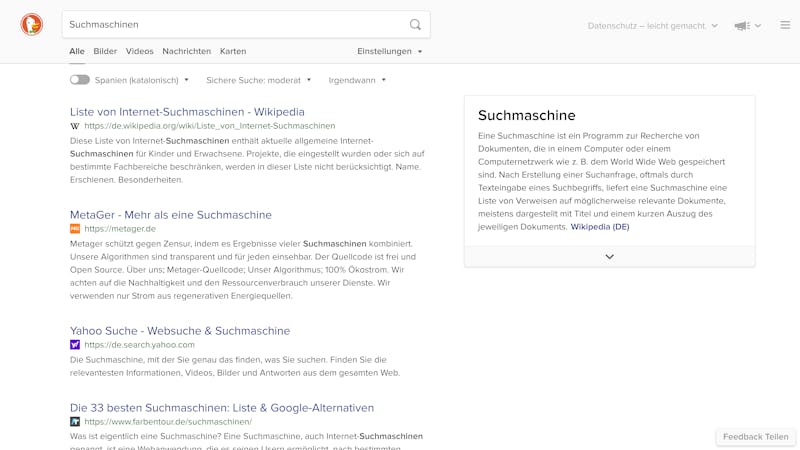
Task: Expand Datenschutz – leicht gemacht dropdown
Action: point(653,26)
